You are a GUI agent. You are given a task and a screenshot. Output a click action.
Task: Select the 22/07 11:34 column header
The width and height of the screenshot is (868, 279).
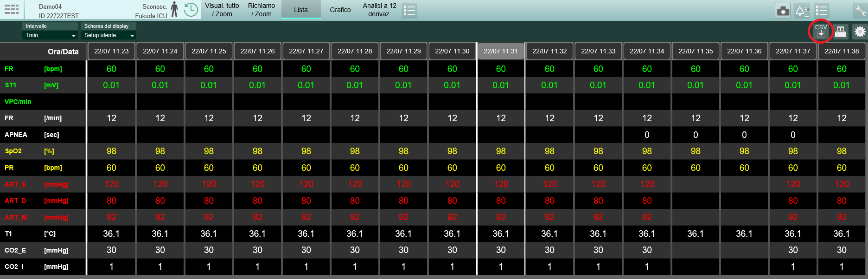click(647, 51)
